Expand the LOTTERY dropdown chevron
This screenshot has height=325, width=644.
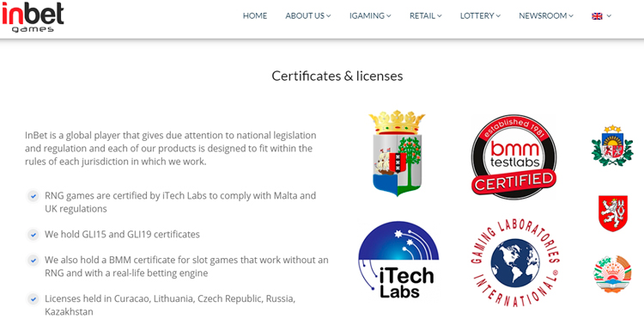coord(498,16)
